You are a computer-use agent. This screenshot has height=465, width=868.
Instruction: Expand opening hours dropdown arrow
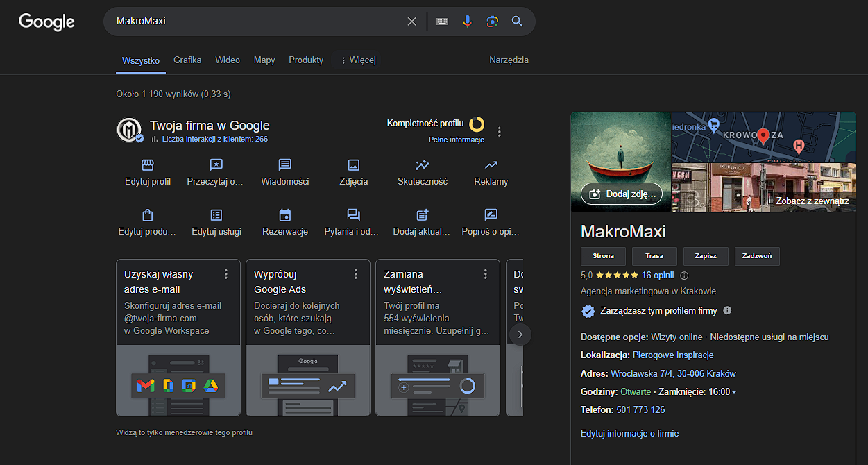pos(734,393)
